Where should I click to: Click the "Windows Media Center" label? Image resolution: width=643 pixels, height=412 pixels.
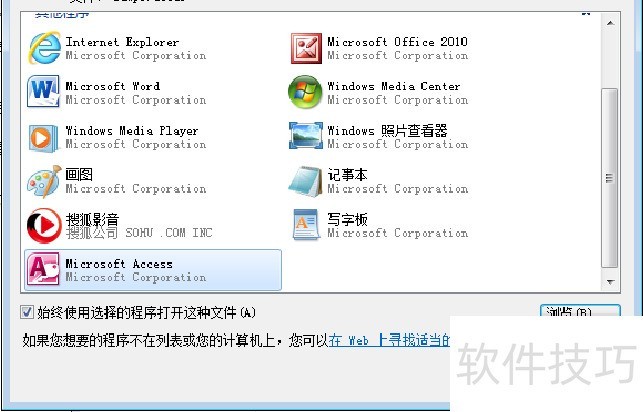point(393,86)
